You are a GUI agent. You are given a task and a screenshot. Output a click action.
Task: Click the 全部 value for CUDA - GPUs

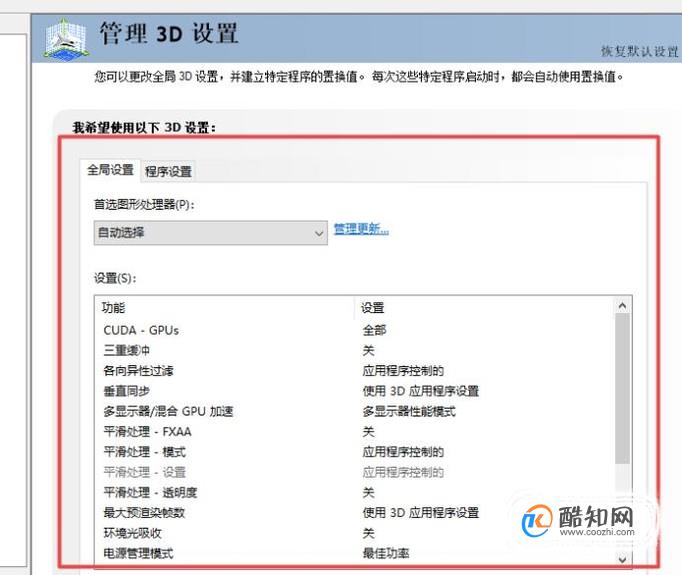(374, 331)
